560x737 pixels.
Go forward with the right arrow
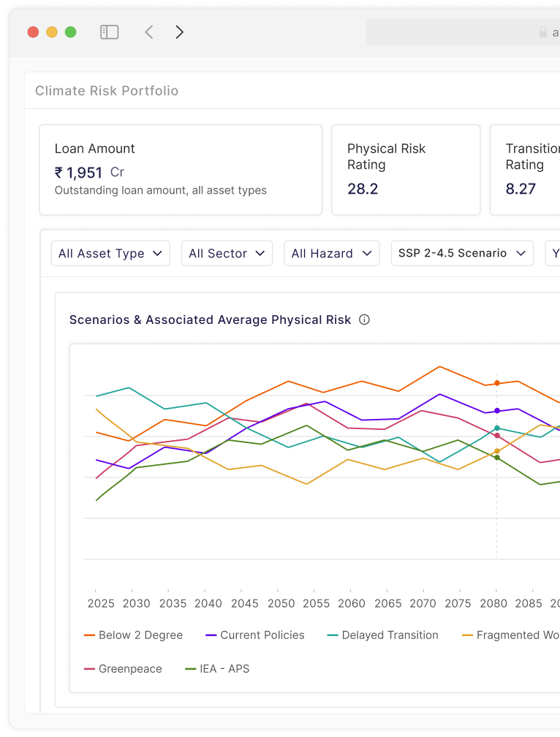[179, 32]
